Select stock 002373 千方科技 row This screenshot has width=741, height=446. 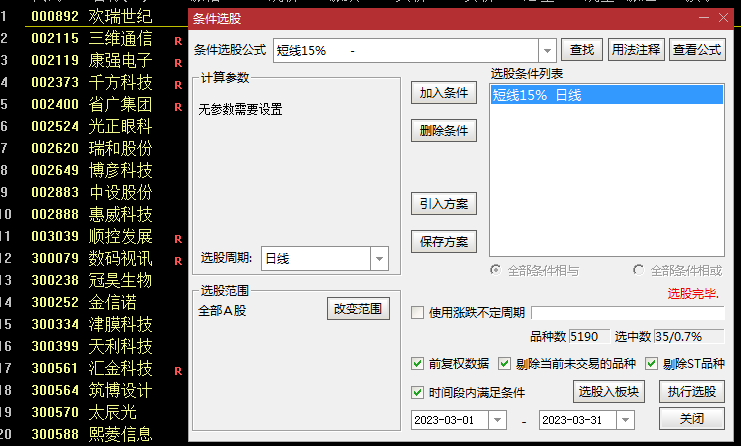pos(92,82)
